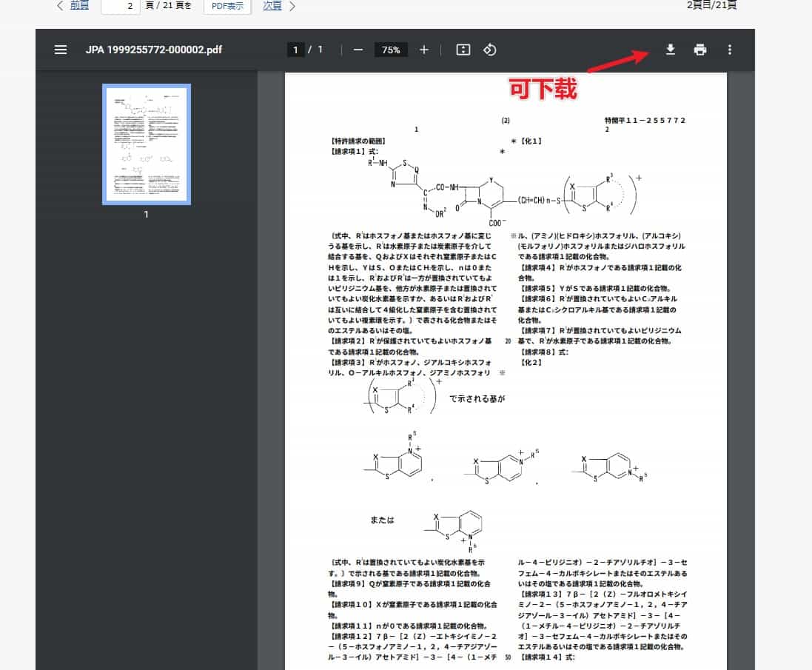Click the PDF viewer current page field
812x670 pixels.
coord(295,50)
